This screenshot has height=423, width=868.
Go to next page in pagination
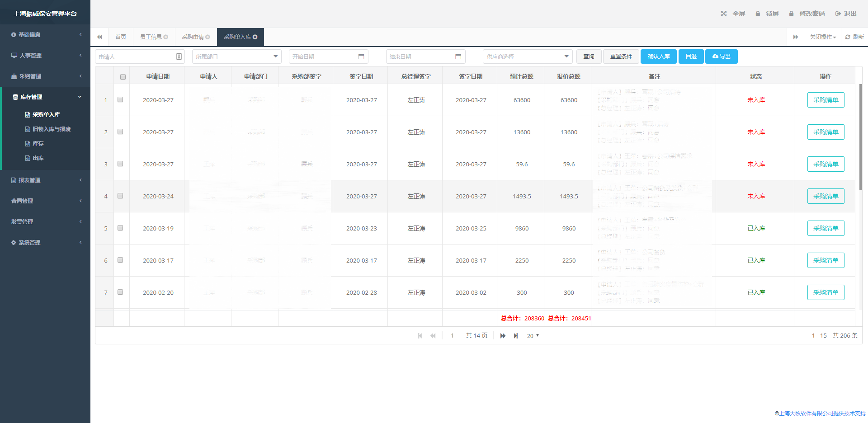503,336
